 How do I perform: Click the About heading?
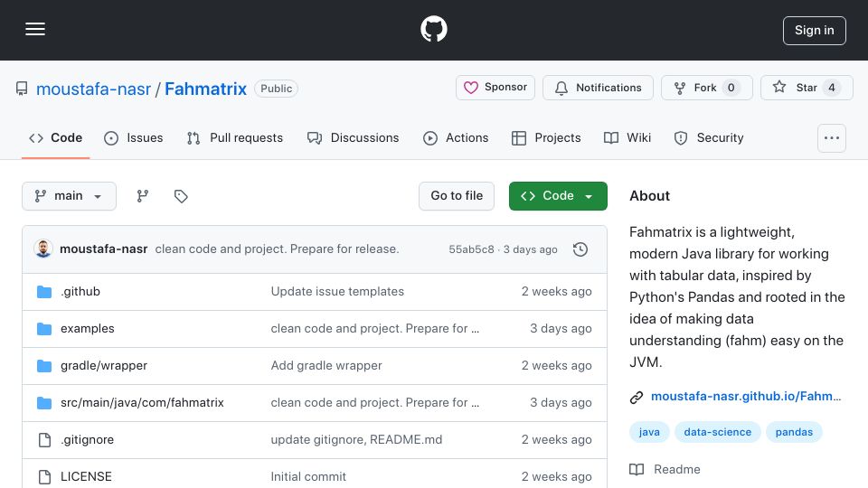coord(649,196)
